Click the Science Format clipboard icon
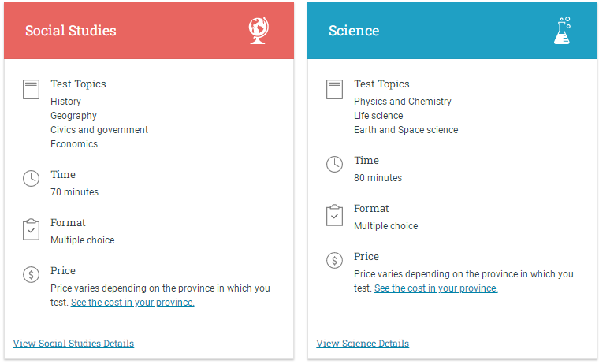 click(334, 215)
